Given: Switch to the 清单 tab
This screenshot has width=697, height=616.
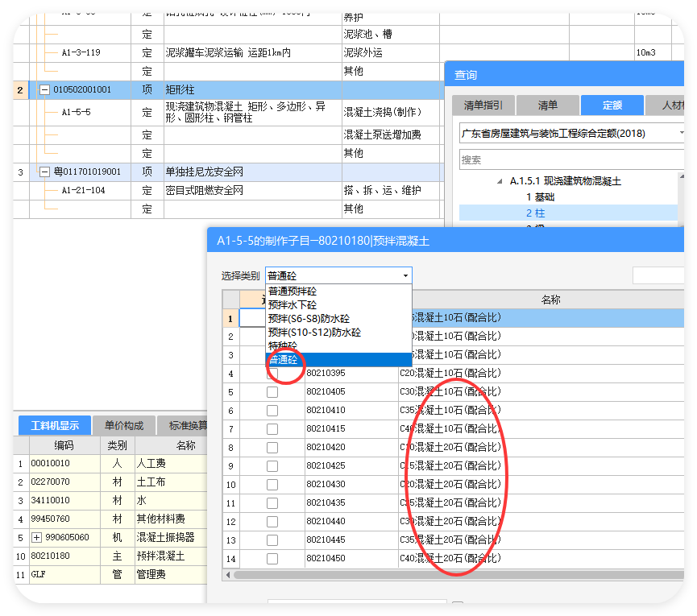Looking at the screenshot, I should (x=548, y=105).
